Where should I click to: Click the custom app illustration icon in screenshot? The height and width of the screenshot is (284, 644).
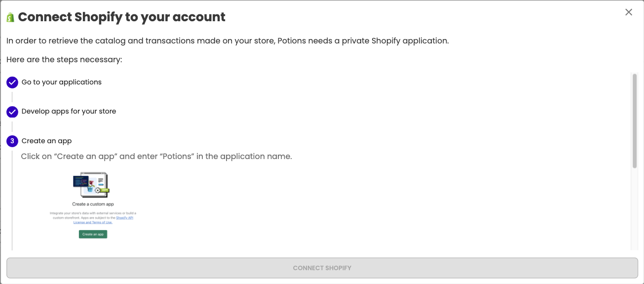click(x=91, y=184)
